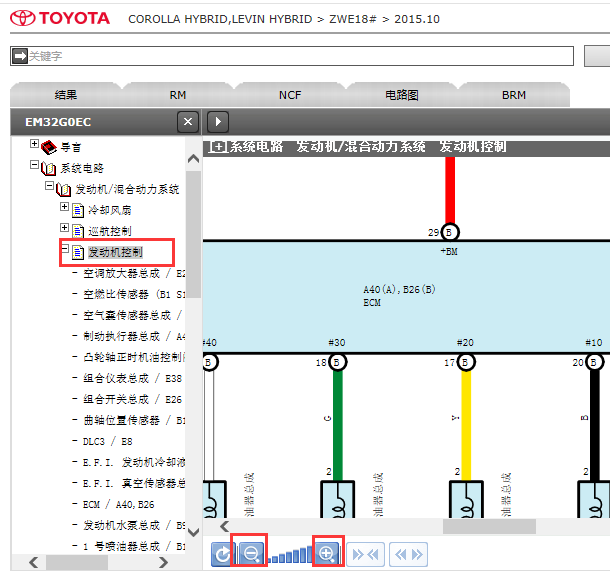Screen dimensions: 610x579
Task: Select the 1 号喷油器总成 item
Action: (134, 547)
